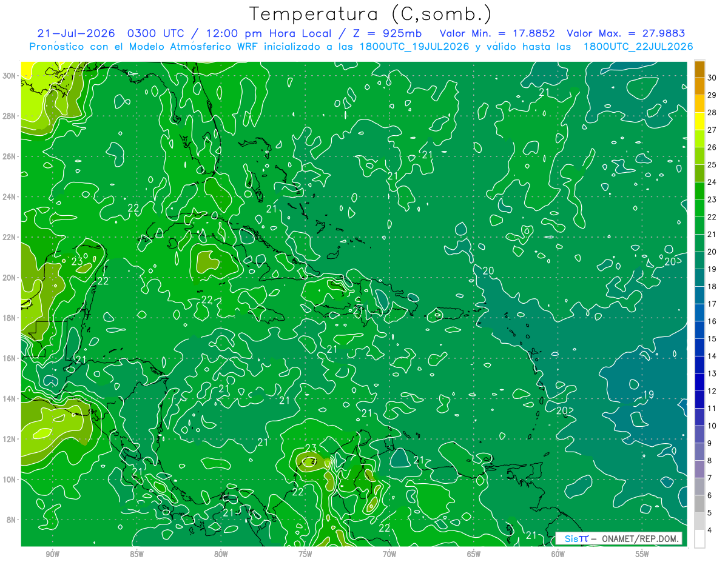Click the "90W" longitude axis label
This screenshot has height=562, width=728.
53,555
